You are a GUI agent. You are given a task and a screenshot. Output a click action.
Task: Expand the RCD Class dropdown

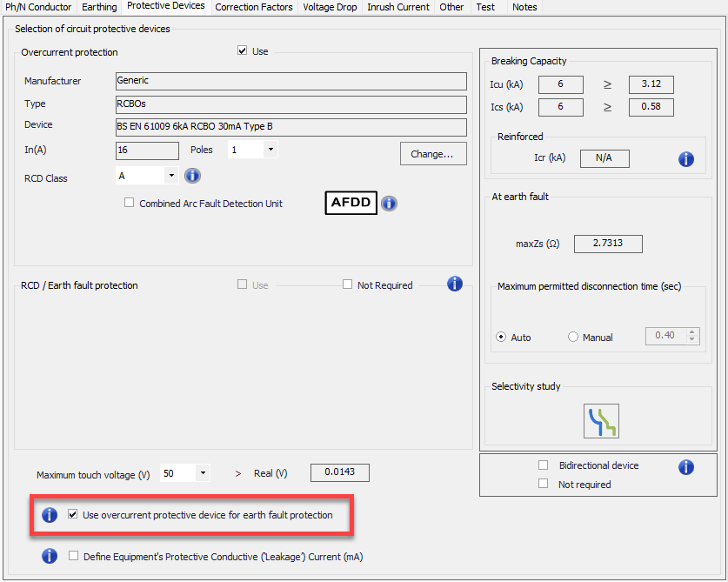[x=170, y=177]
